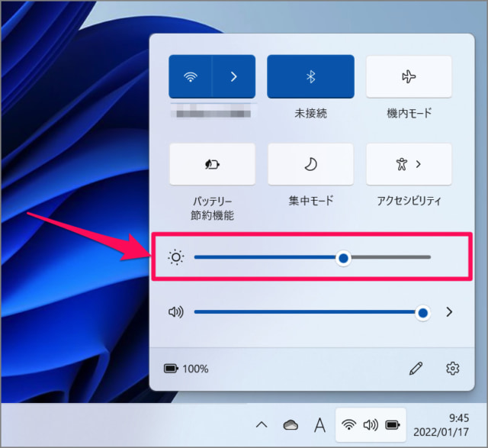Click the 未接続 Bluetooth label
This screenshot has height=448, width=488.
click(x=310, y=114)
